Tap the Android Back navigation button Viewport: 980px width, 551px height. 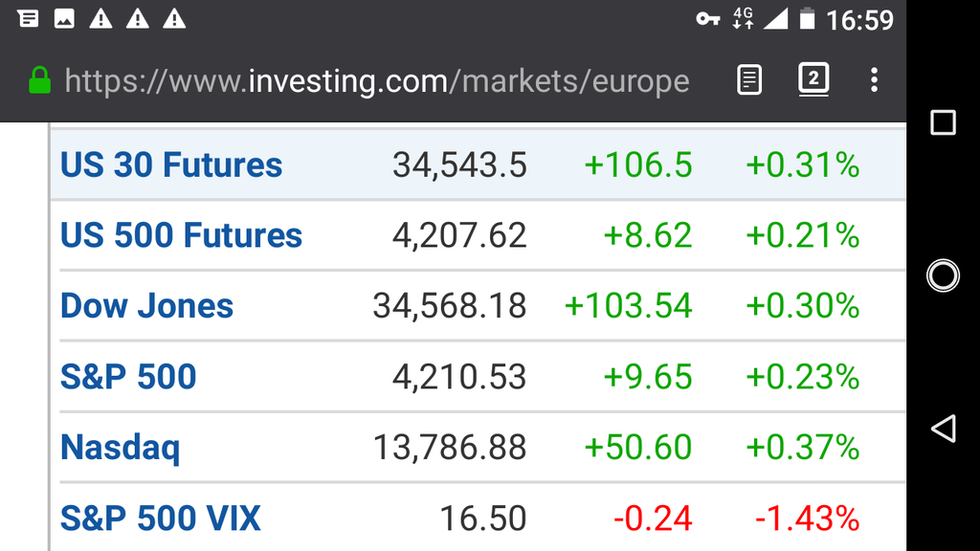point(943,429)
